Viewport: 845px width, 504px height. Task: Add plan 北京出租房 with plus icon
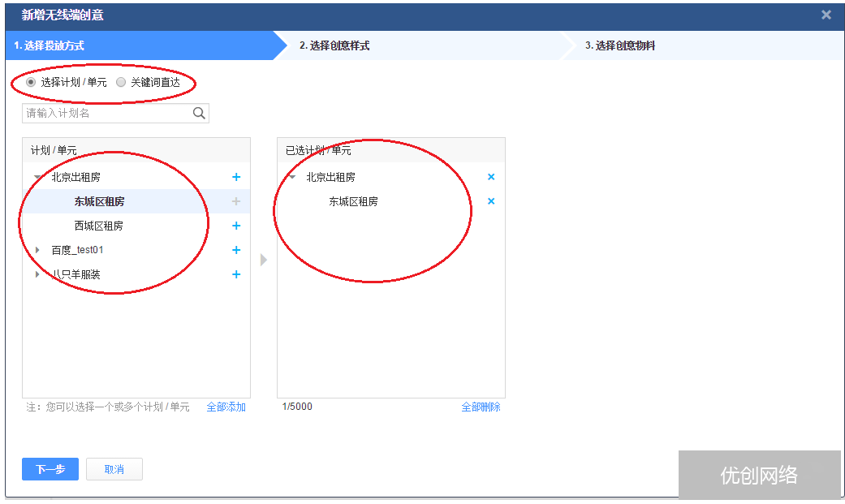click(x=236, y=178)
